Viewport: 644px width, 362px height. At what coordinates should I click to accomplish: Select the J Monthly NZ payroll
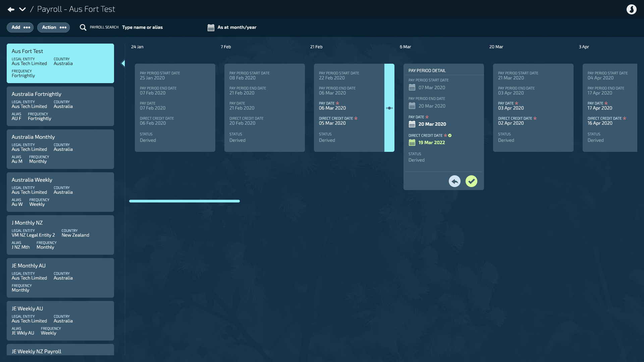click(x=60, y=235)
